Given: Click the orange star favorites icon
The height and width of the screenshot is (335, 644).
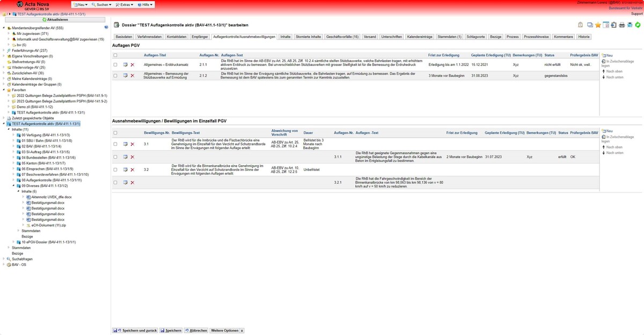Looking at the screenshot, I should (598, 25).
